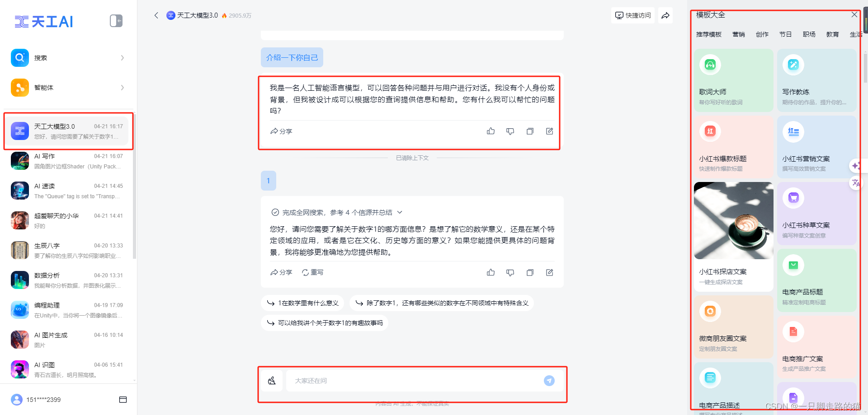
Task: Open 快捷访问 quick access button
Action: tap(633, 15)
